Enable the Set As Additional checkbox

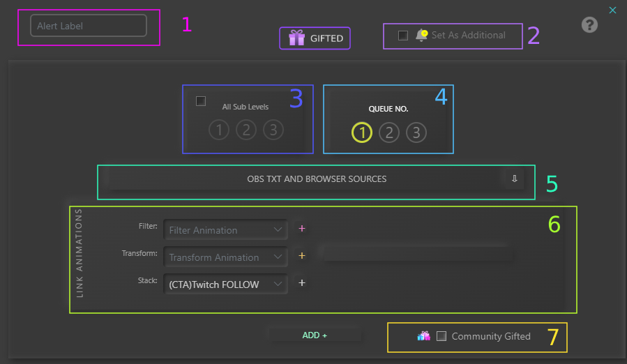click(403, 36)
